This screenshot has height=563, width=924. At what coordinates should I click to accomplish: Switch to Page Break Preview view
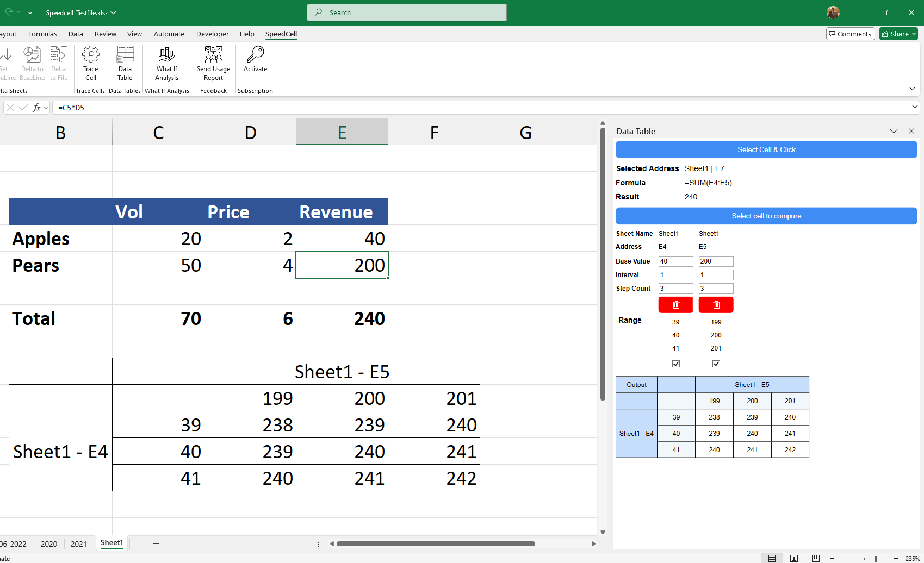[815, 558]
